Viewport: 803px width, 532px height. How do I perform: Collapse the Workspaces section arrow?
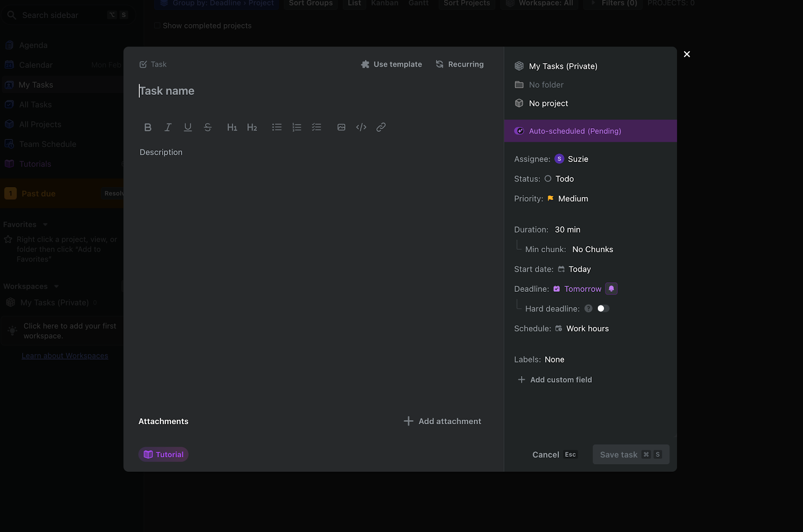click(56, 286)
